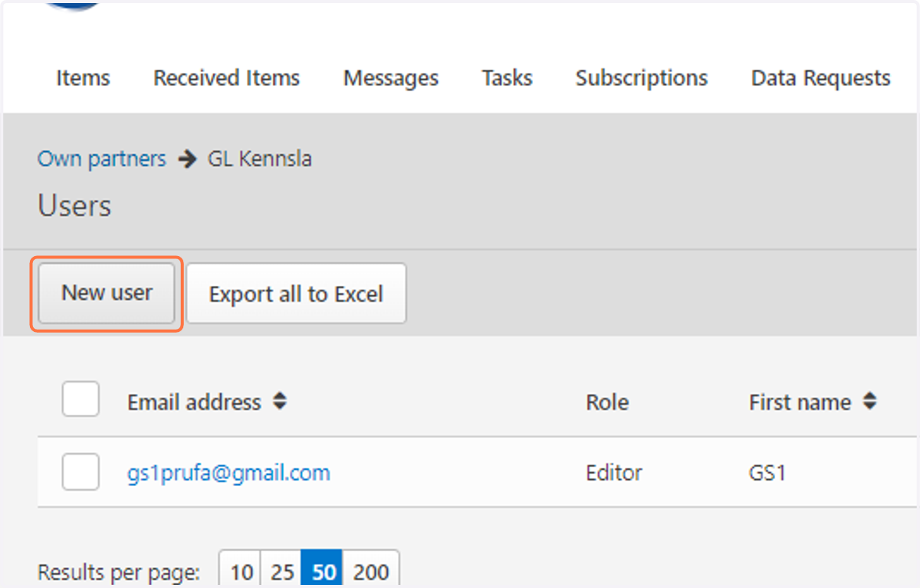Screen dimensions: 920x588
Task: Click the Email address column header text
Action: tap(194, 402)
